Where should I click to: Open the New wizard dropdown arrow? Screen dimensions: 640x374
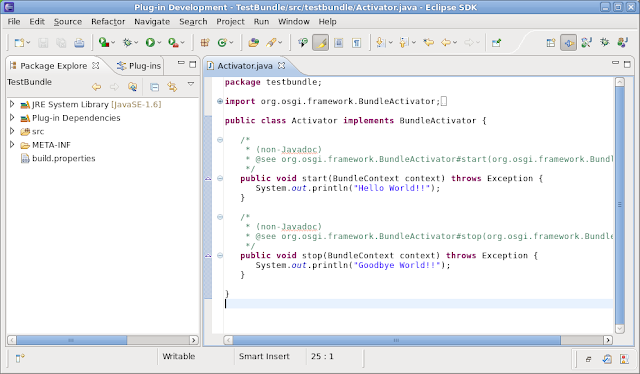pyautogui.click(x=28, y=42)
